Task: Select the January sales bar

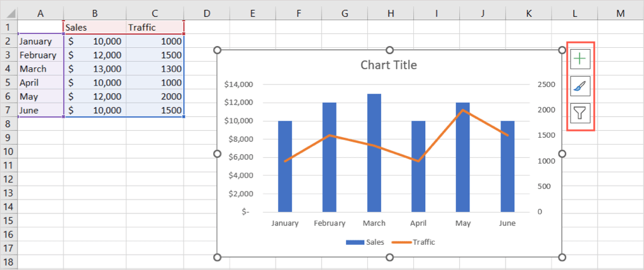Action: click(285, 166)
